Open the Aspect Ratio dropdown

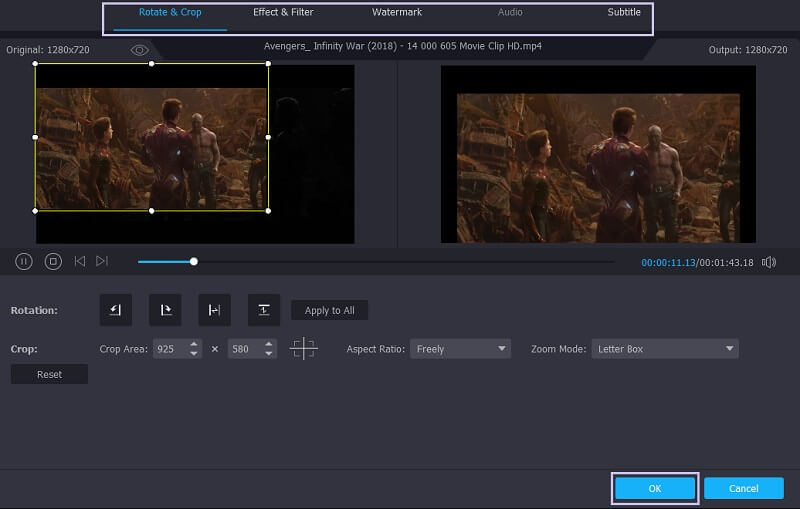(457, 349)
